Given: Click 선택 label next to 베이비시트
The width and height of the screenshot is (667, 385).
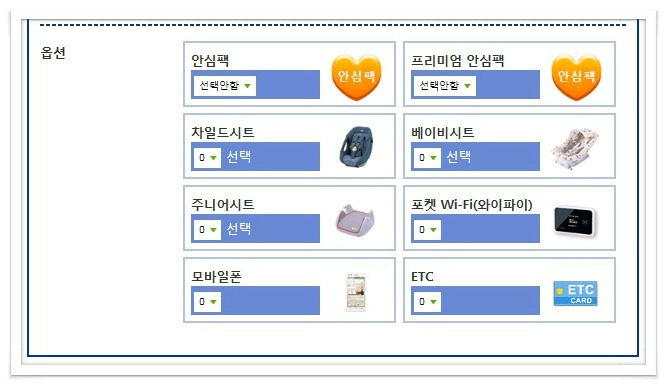Looking at the screenshot, I should point(459,157).
